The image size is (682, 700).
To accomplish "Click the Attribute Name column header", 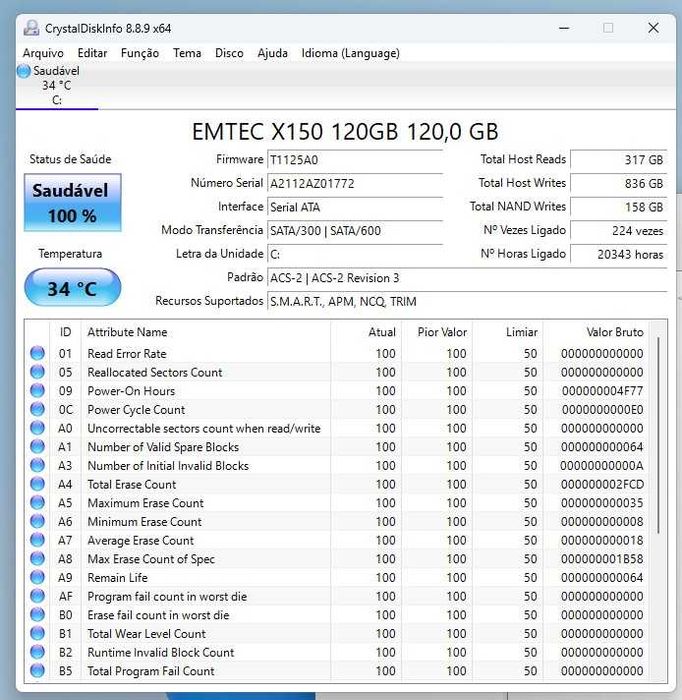I will point(206,332).
